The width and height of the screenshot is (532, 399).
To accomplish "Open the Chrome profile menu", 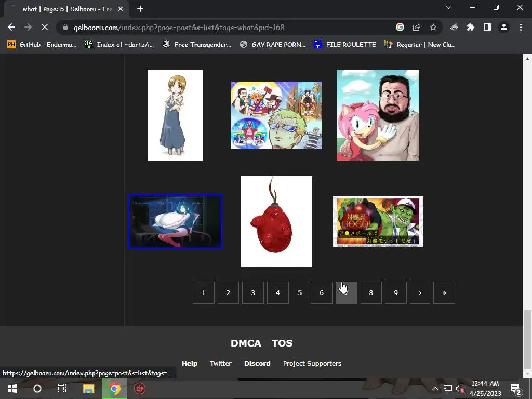I will pos(504,27).
